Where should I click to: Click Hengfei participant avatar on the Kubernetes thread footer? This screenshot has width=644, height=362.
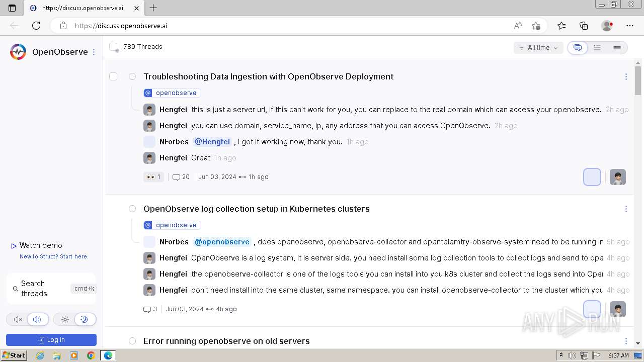618,309
